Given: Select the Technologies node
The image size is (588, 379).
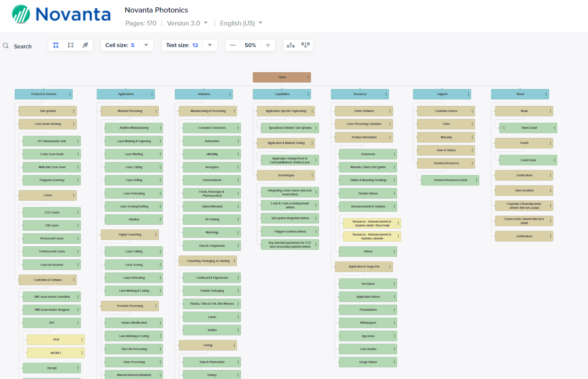Looking at the screenshot, I should tap(286, 175).
